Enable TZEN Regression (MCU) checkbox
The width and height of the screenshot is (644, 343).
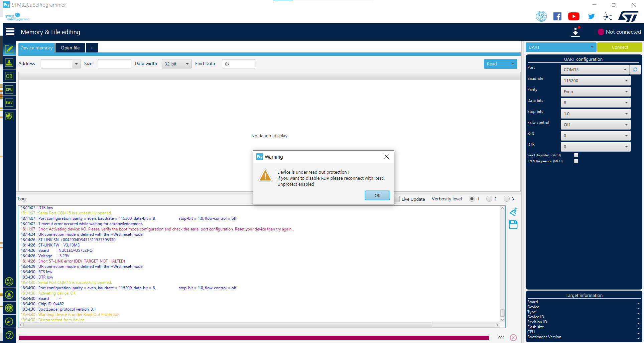[576, 161]
